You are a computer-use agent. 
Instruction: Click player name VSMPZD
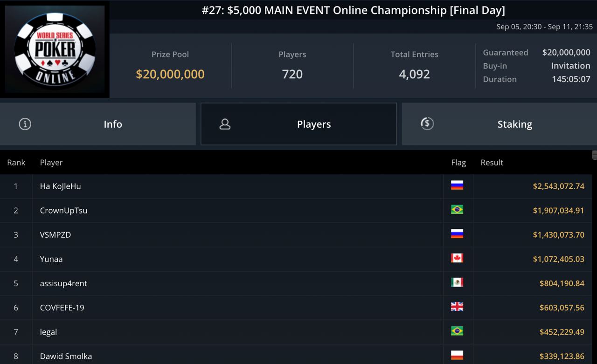point(56,234)
